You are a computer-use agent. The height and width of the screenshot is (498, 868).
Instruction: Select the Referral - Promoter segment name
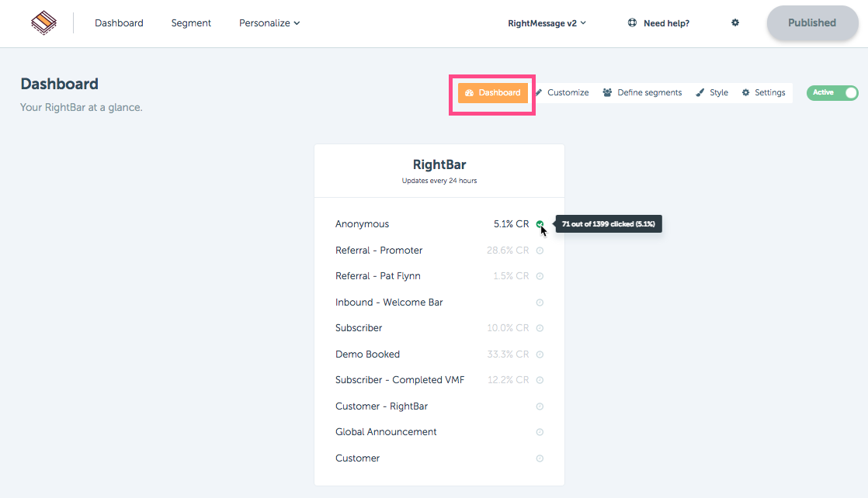pyautogui.click(x=379, y=251)
